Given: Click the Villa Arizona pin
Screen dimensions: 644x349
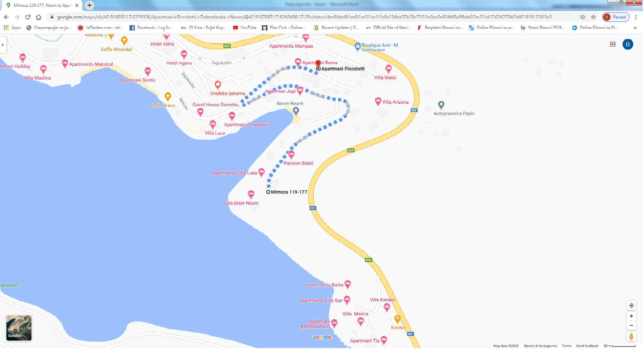Looking at the screenshot, I should point(378,101).
